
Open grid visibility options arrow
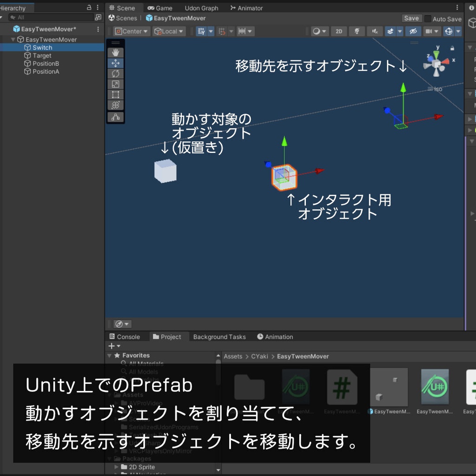point(211,31)
